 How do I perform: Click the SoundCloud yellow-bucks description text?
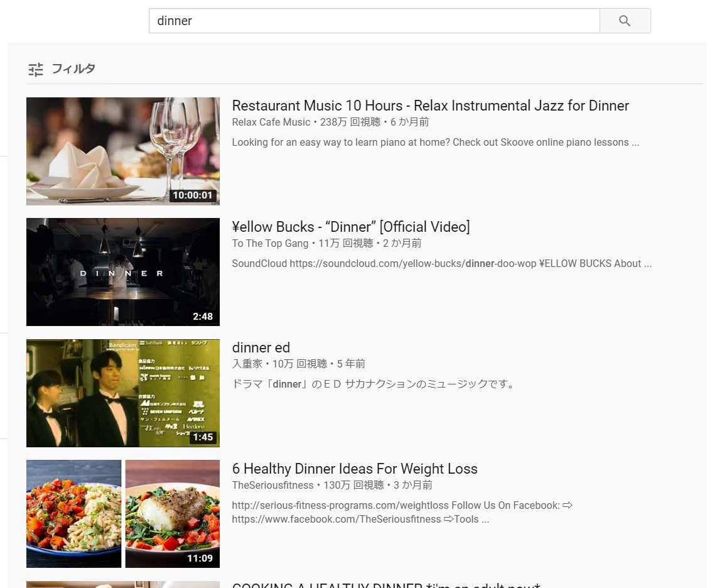coord(442,264)
